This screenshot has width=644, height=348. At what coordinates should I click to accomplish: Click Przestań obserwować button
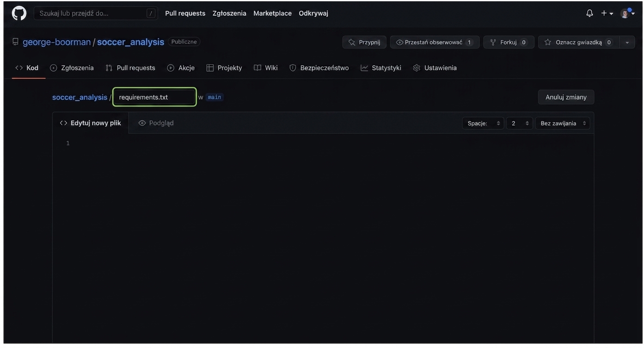coord(435,42)
